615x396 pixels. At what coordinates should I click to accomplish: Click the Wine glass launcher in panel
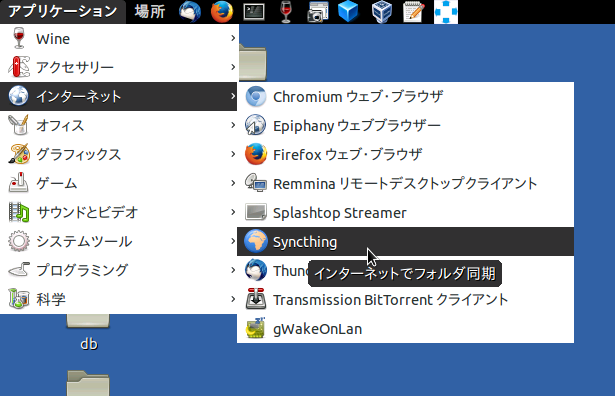click(286, 12)
